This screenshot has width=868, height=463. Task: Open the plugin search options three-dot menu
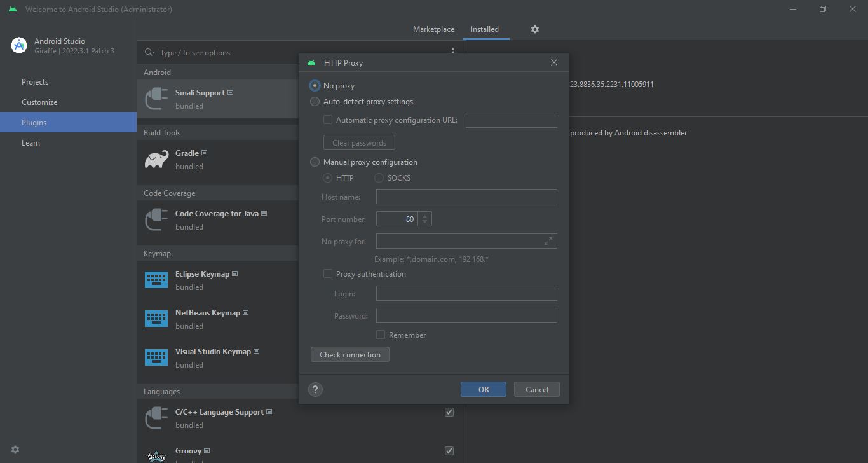click(453, 52)
